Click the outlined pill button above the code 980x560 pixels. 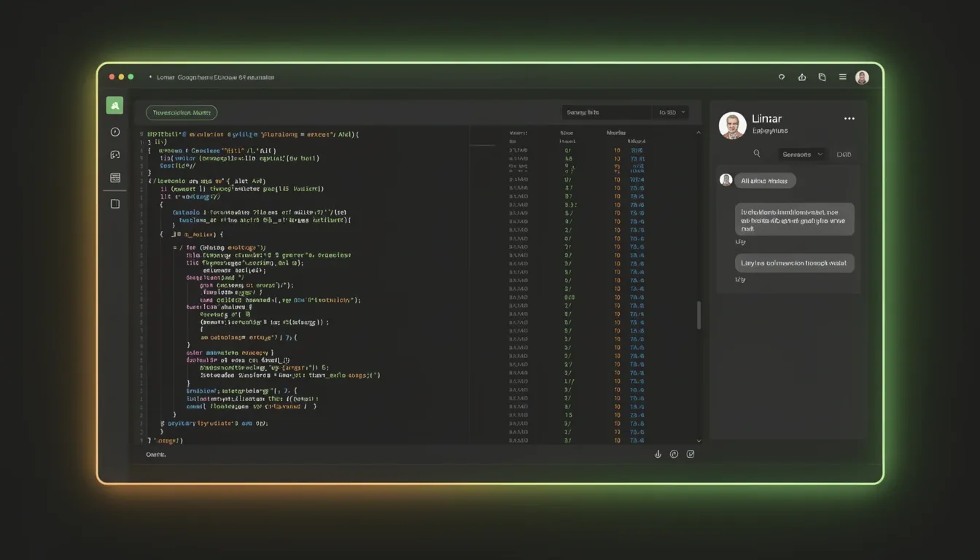point(182,112)
